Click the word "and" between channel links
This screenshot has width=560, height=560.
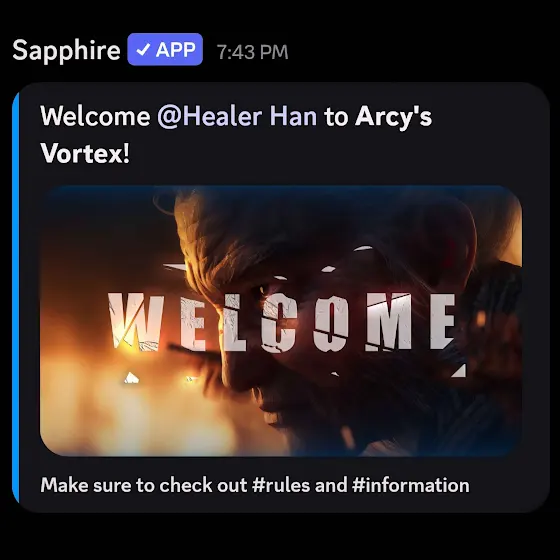click(x=331, y=485)
